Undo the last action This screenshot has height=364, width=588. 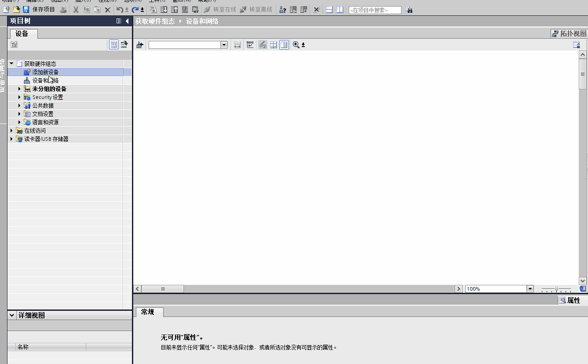pos(120,9)
